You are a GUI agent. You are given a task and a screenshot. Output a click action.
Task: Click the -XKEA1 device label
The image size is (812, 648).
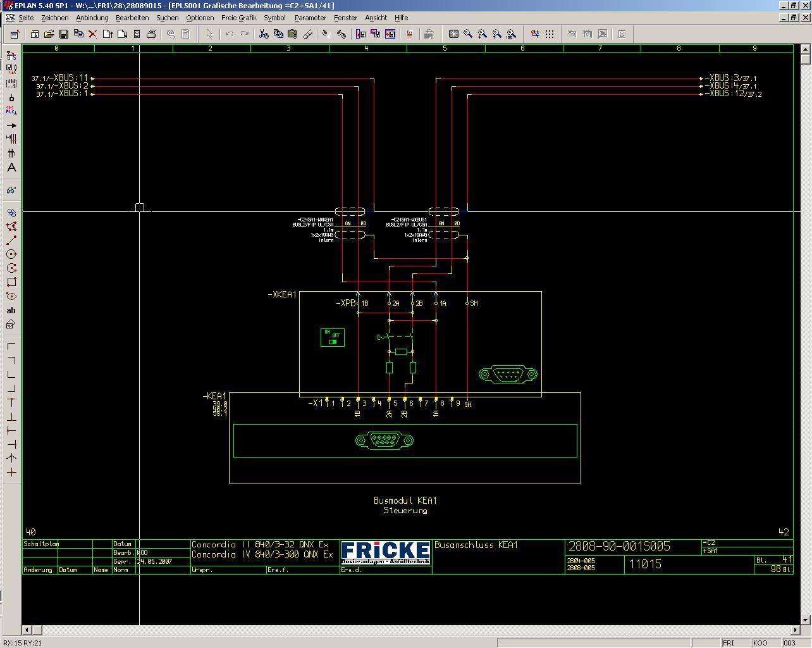pos(282,294)
